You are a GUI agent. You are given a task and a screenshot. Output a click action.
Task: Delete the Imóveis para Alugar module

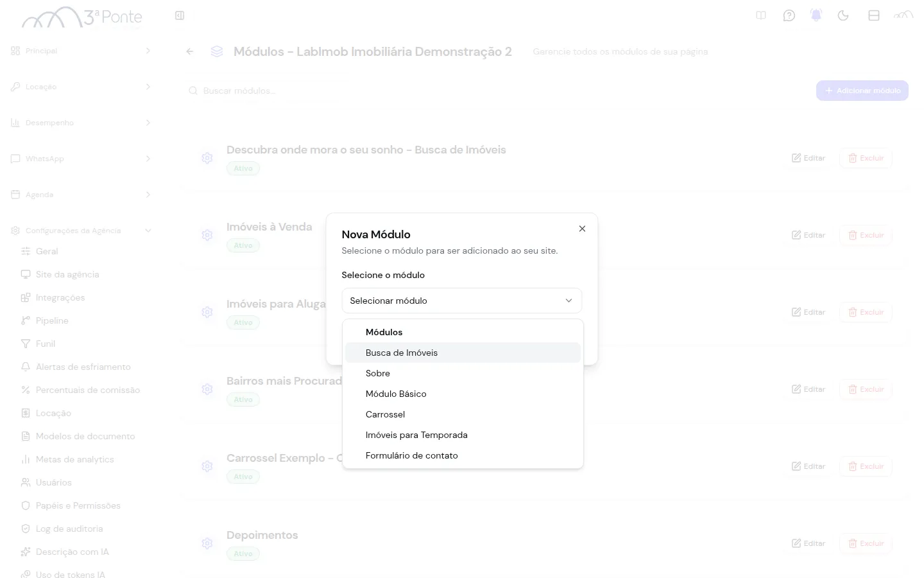(866, 312)
